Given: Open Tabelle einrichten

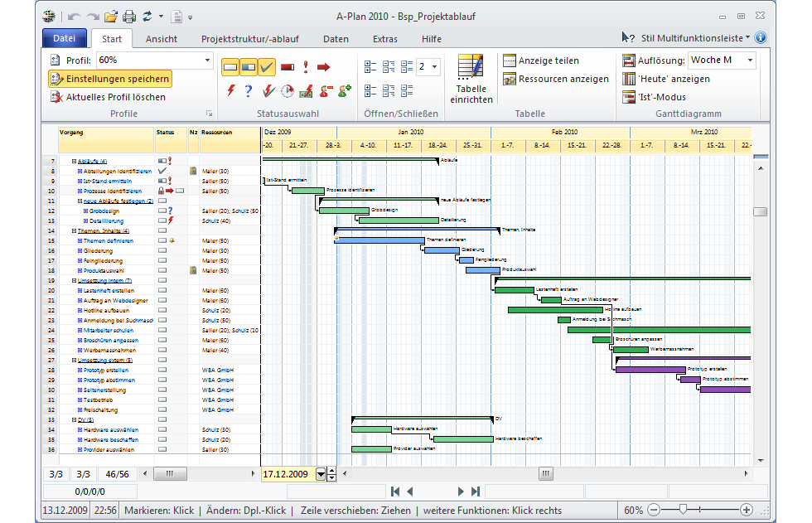Looking at the screenshot, I should click(x=471, y=79).
